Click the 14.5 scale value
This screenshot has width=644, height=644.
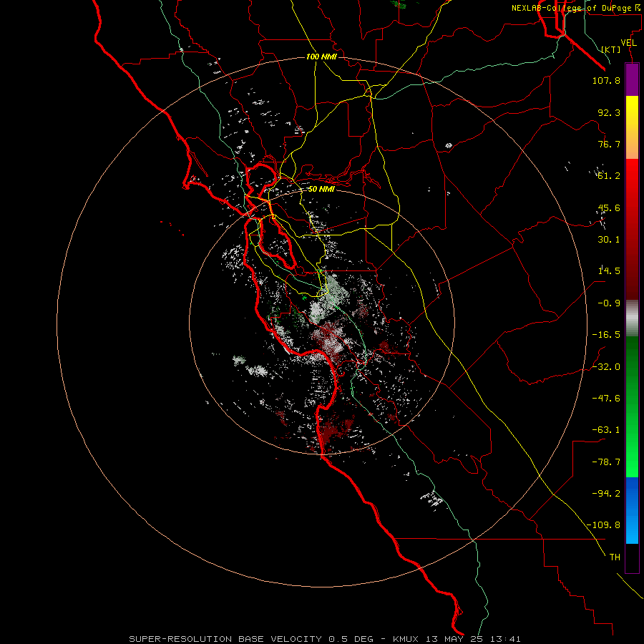point(609,271)
